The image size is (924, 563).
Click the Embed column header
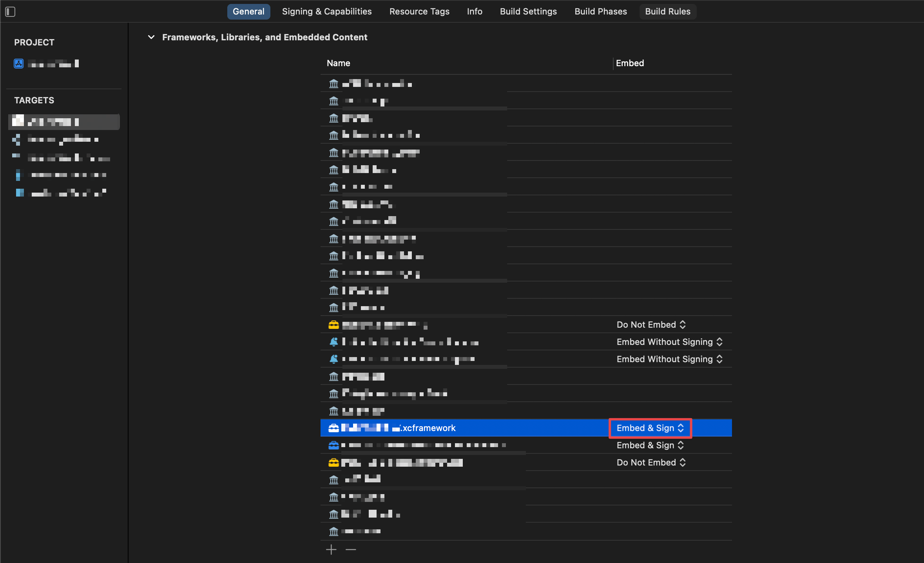click(630, 63)
